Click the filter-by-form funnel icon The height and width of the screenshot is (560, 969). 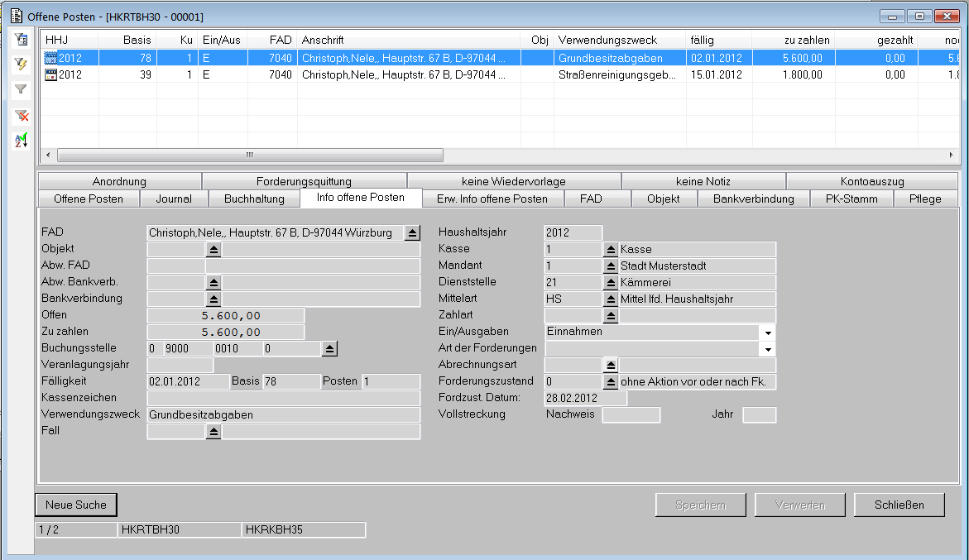pos(22,39)
